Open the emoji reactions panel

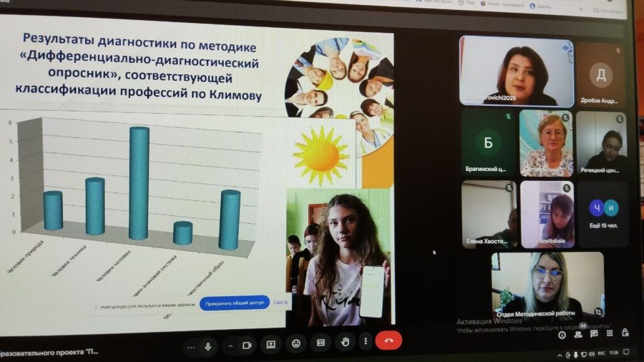pos(296,344)
